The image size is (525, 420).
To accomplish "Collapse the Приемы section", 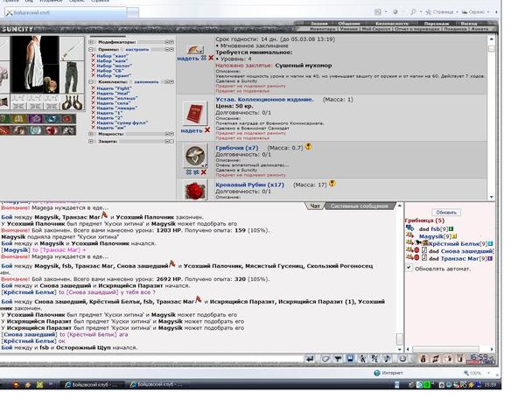I will point(91,49).
